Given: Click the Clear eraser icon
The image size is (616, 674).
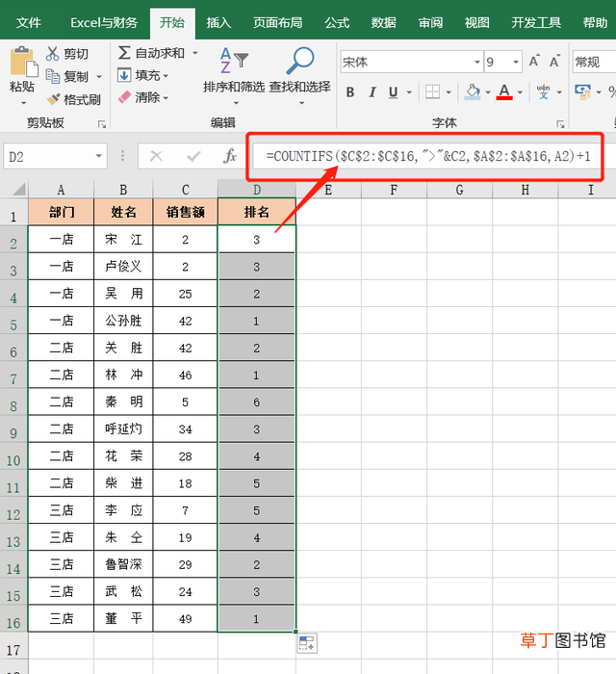Looking at the screenshot, I should [x=124, y=97].
